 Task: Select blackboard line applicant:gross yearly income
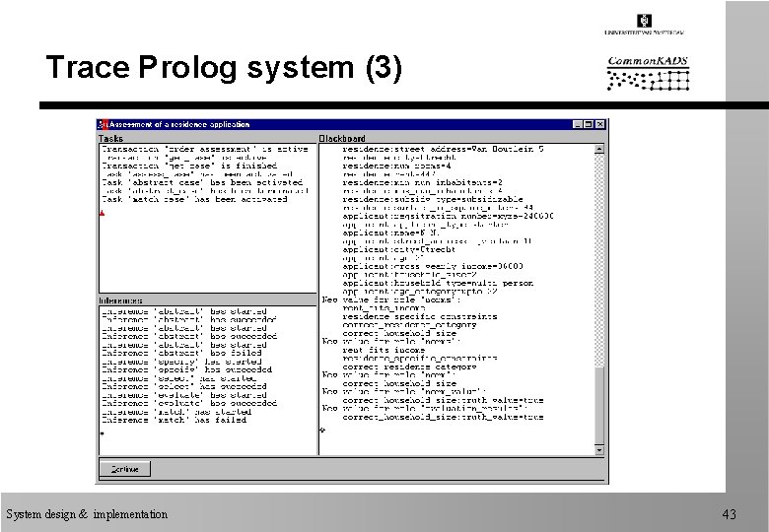click(433, 266)
